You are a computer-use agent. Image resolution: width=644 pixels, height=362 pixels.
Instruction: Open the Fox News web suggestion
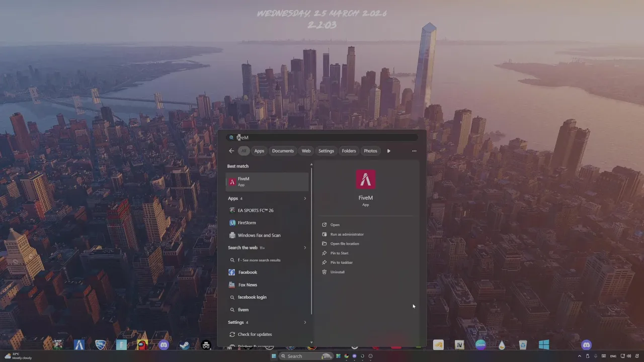coord(267,285)
